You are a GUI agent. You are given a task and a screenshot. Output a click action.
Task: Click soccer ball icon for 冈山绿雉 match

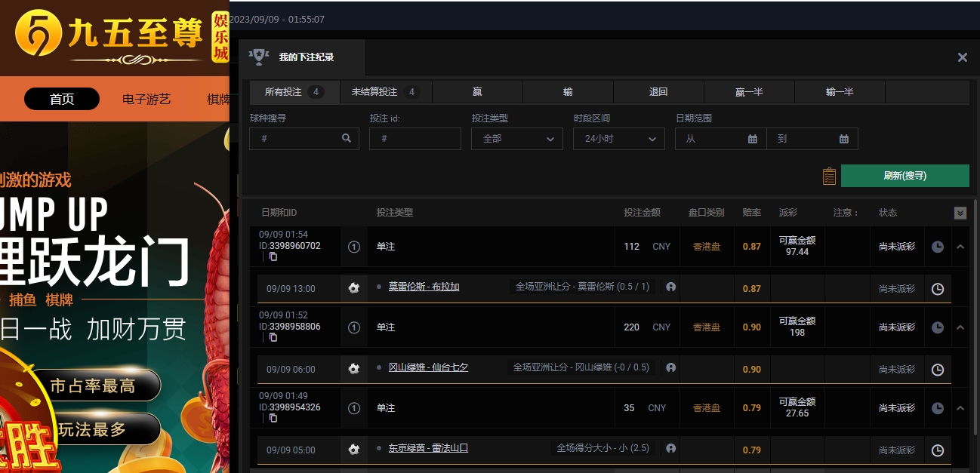pos(353,369)
